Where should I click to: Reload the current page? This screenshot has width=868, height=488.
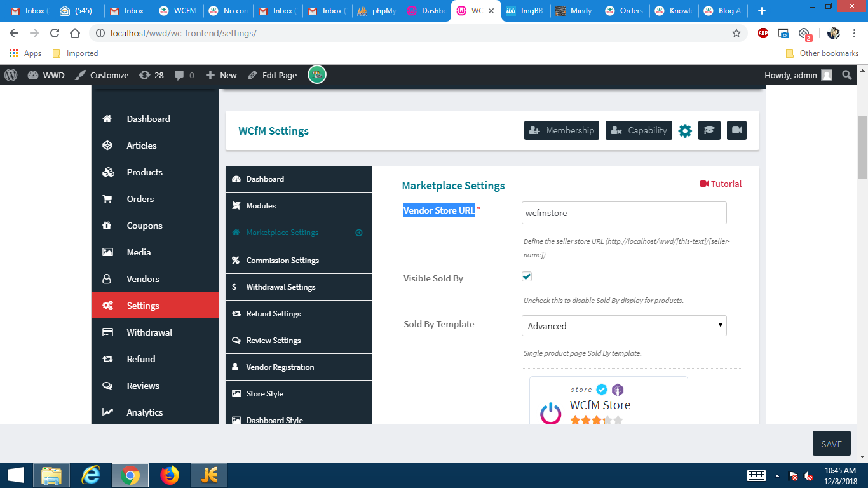(55, 33)
